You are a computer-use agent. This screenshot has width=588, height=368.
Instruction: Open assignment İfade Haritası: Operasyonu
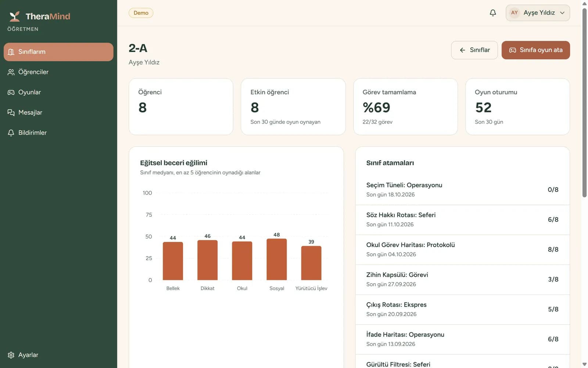[462, 339]
